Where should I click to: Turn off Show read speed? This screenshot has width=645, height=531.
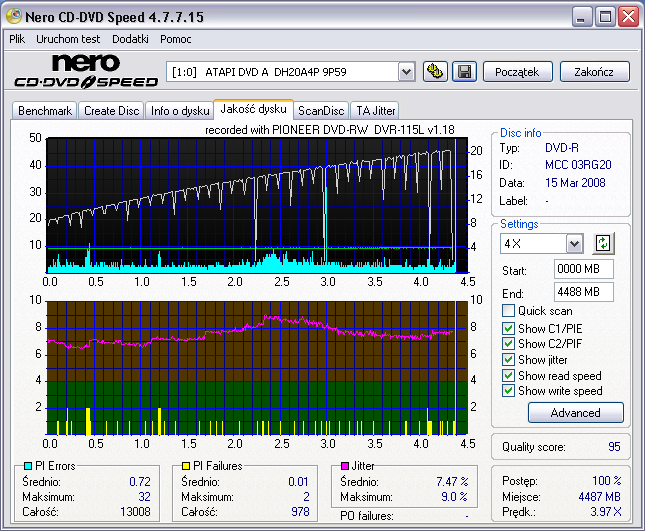click(x=508, y=375)
